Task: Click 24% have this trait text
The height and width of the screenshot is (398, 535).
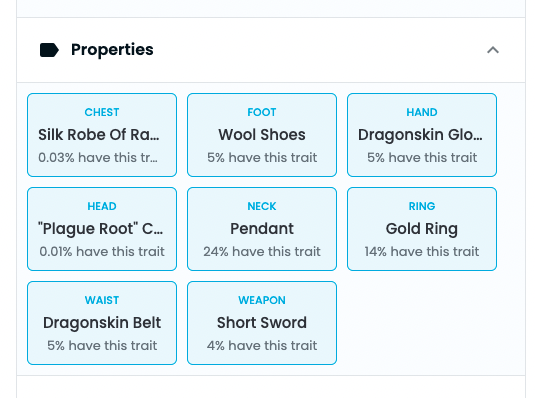Action: (x=262, y=252)
